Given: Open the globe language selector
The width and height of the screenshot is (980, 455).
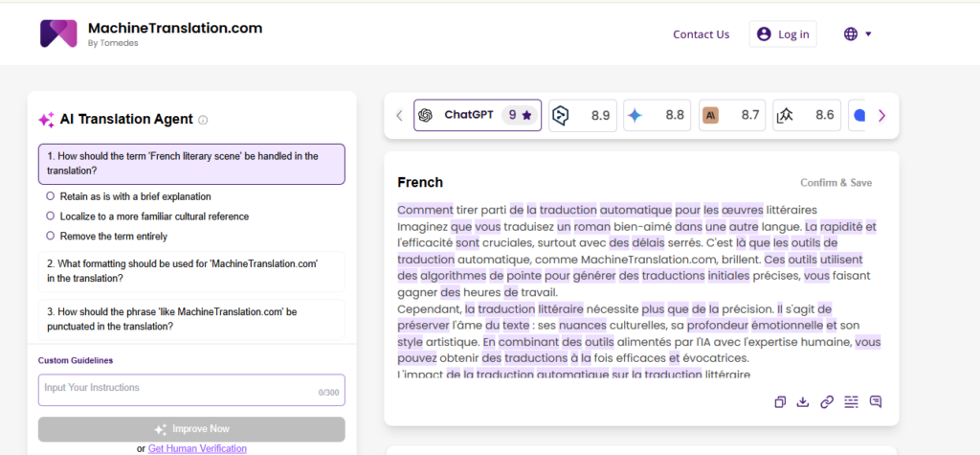Looking at the screenshot, I should point(851,34).
